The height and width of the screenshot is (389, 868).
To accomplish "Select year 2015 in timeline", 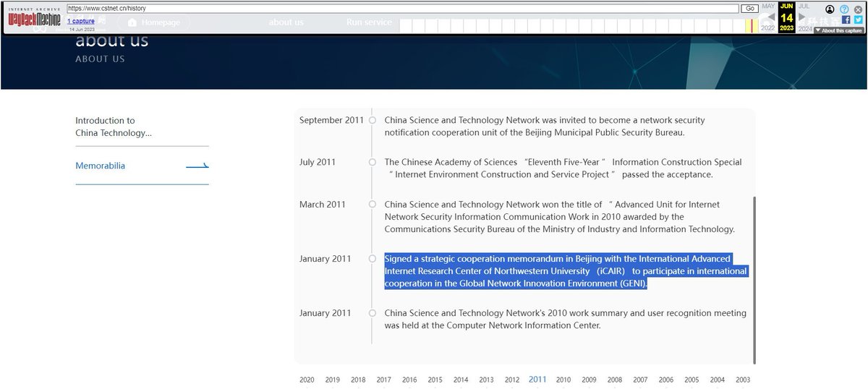I will point(435,380).
